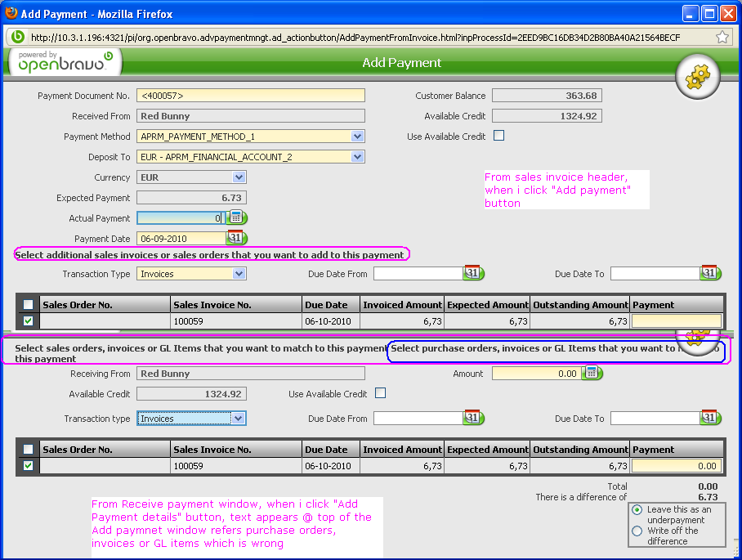This screenshot has width=742, height=560.
Task: Open calculator next to Actual Payment field
Action: (x=237, y=217)
